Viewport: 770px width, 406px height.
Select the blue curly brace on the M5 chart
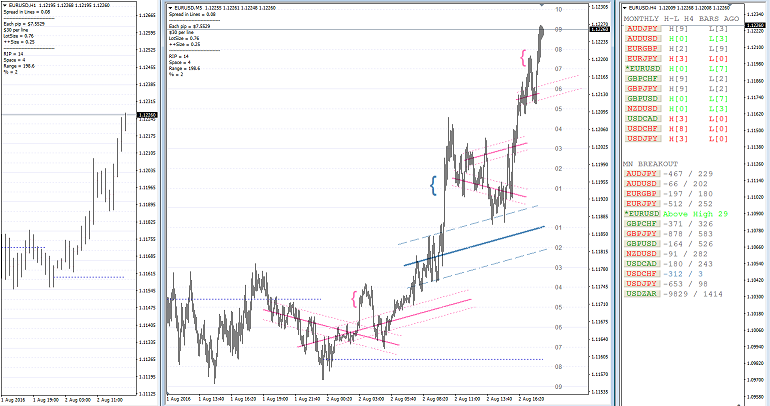tap(433, 186)
